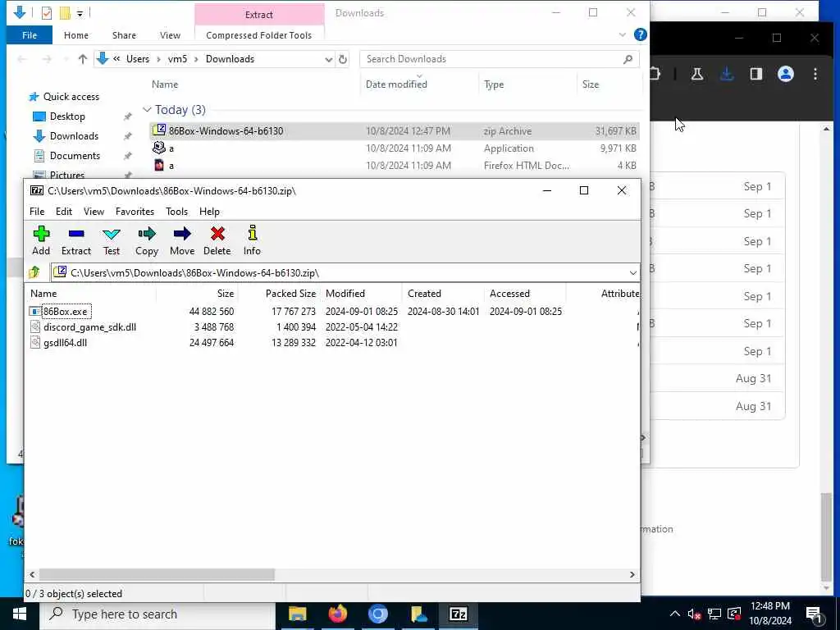Select the 'a' Application file in Explorer
This screenshot has width=840, height=630.
[394, 148]
